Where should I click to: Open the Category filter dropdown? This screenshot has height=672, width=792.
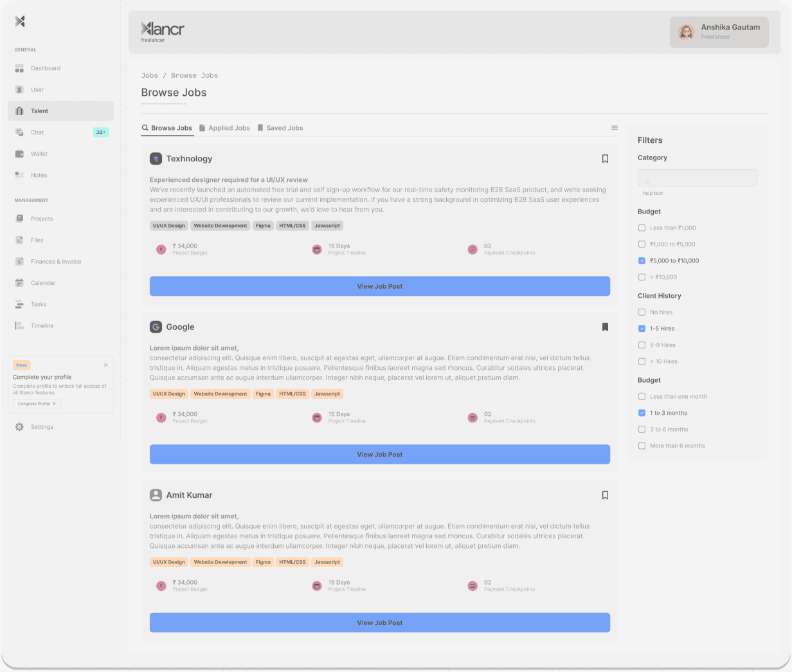(x=697, y=177)
